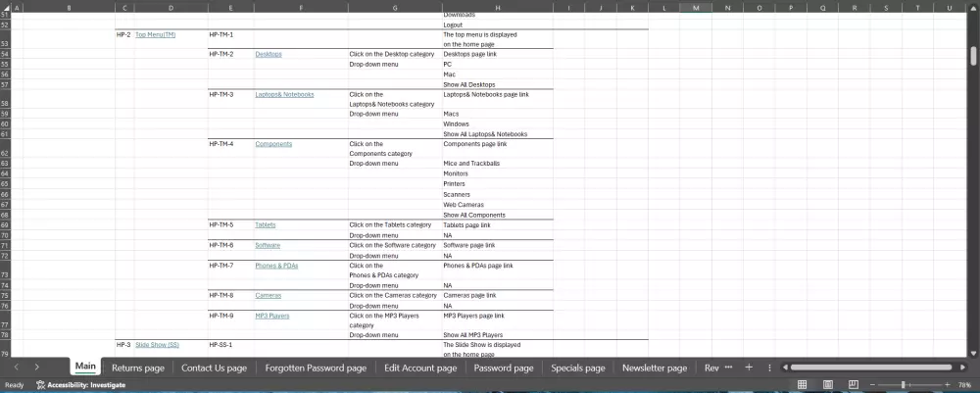
Task: Select cell 'Cameras page link'
Action: (x=498, y=296)
